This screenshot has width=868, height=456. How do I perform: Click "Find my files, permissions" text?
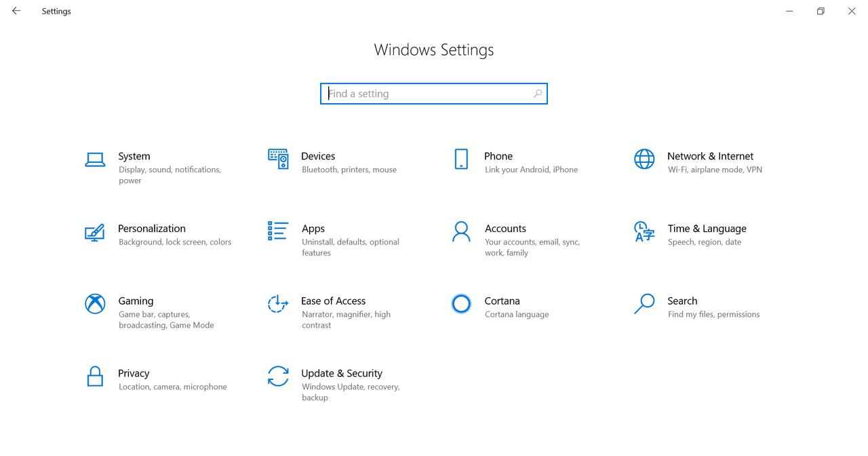pos(713,314)
